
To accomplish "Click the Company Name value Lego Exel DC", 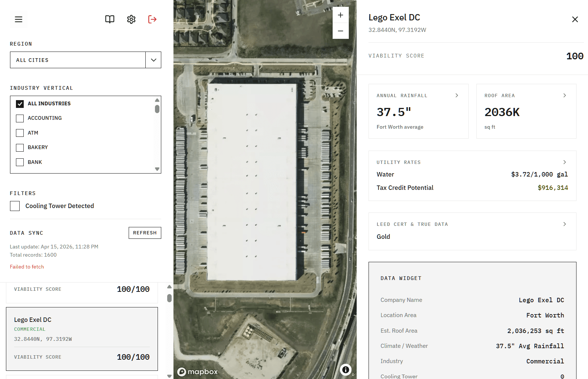I will [542, 300].
